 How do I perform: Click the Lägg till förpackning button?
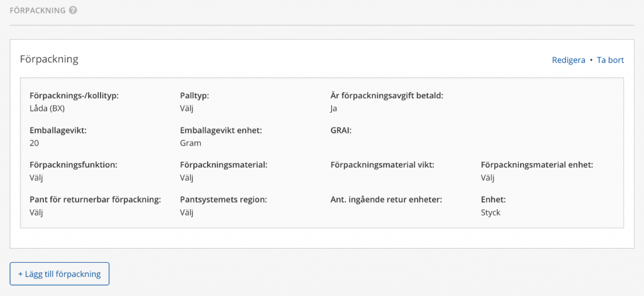pos(60,274)
